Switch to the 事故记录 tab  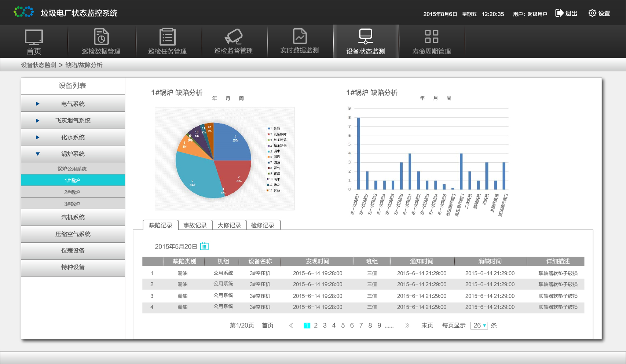[195, 225]
